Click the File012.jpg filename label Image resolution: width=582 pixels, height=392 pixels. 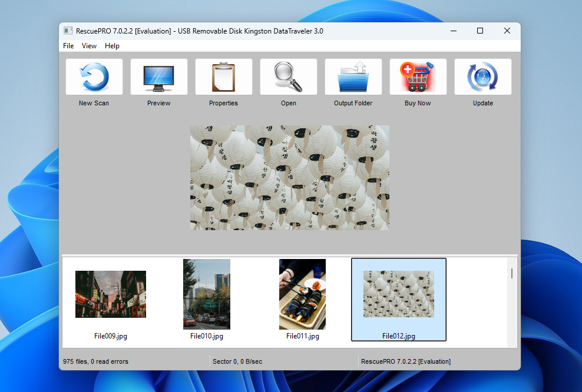pyautogui.click(x=398, y=336)
